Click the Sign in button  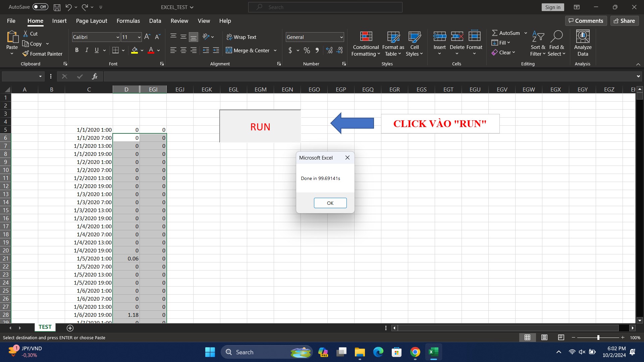click(x=553, y=7)
